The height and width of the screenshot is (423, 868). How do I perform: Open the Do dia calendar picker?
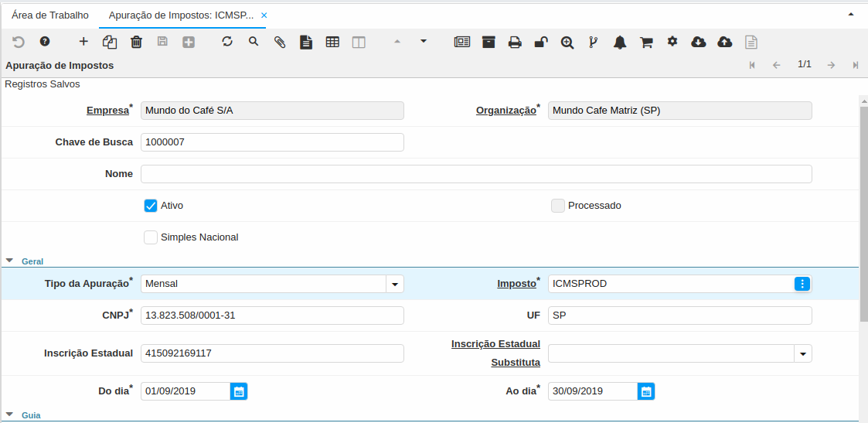tap(239, 391)
